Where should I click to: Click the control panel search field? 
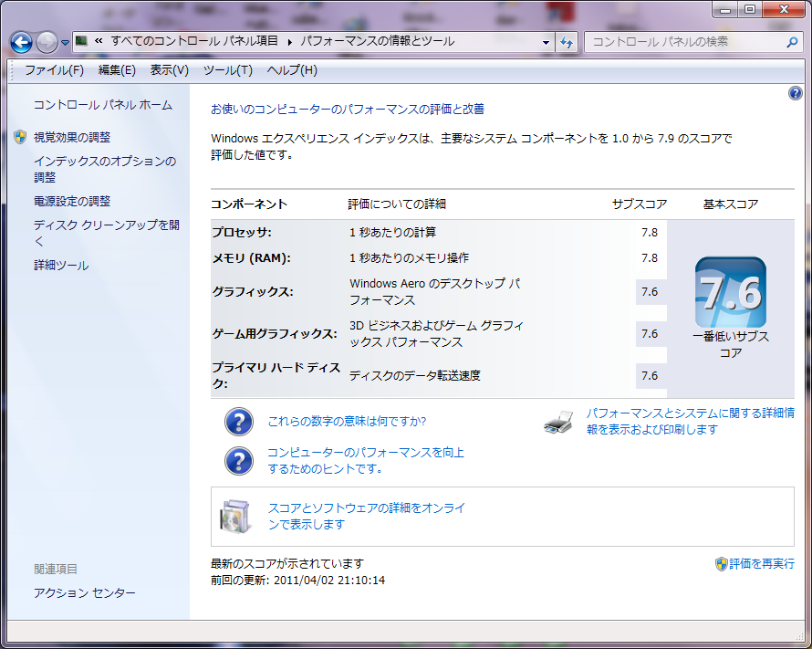[x=684, y=42]
